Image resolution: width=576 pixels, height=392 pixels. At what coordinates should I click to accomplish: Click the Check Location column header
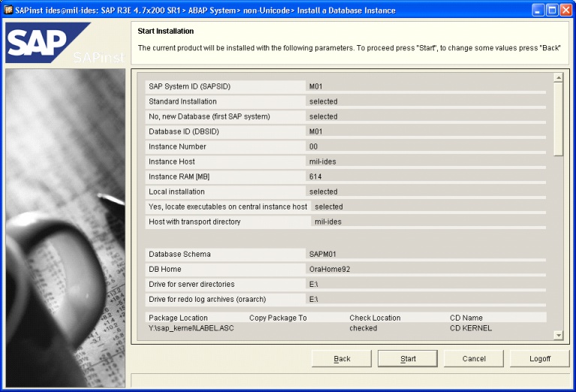click(375, 318)
